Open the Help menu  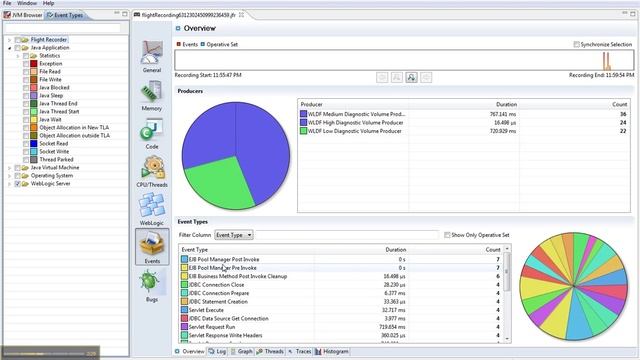coord(48,3)
